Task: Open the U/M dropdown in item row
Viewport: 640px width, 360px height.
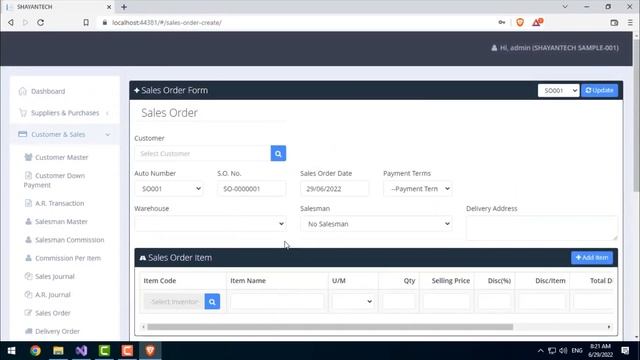Action: click(352, 302)
